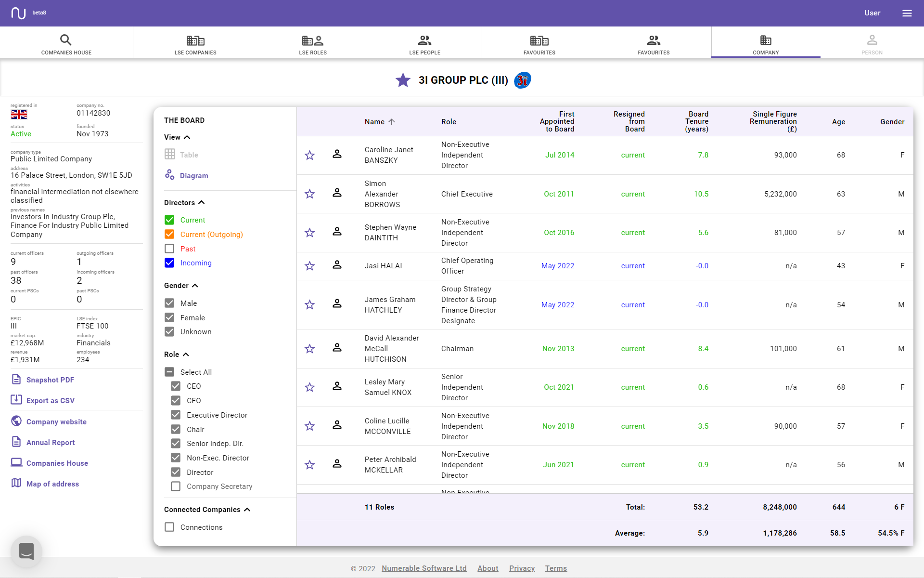Viewport: 924px width, 578px height.
Task: Download the Snapshot PDF
Action: coord(43,380)
